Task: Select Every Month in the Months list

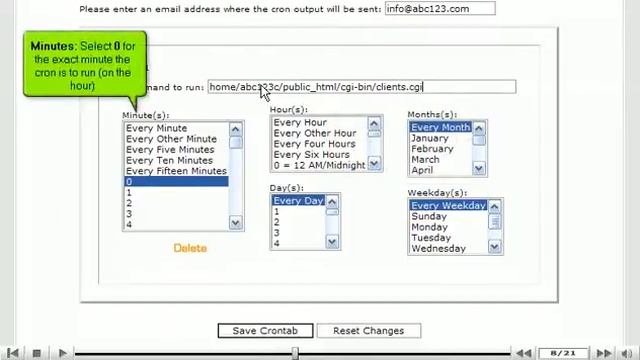Action: click(440, 127)
